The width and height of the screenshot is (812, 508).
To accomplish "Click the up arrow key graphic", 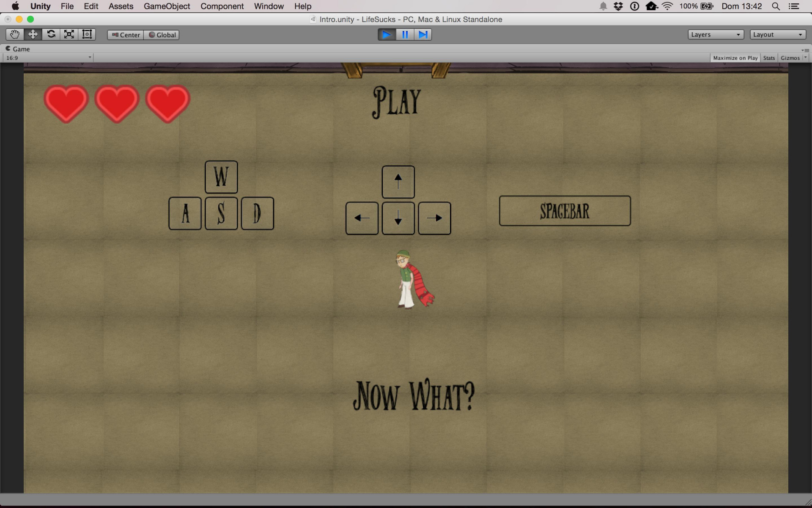I will 398,182.
